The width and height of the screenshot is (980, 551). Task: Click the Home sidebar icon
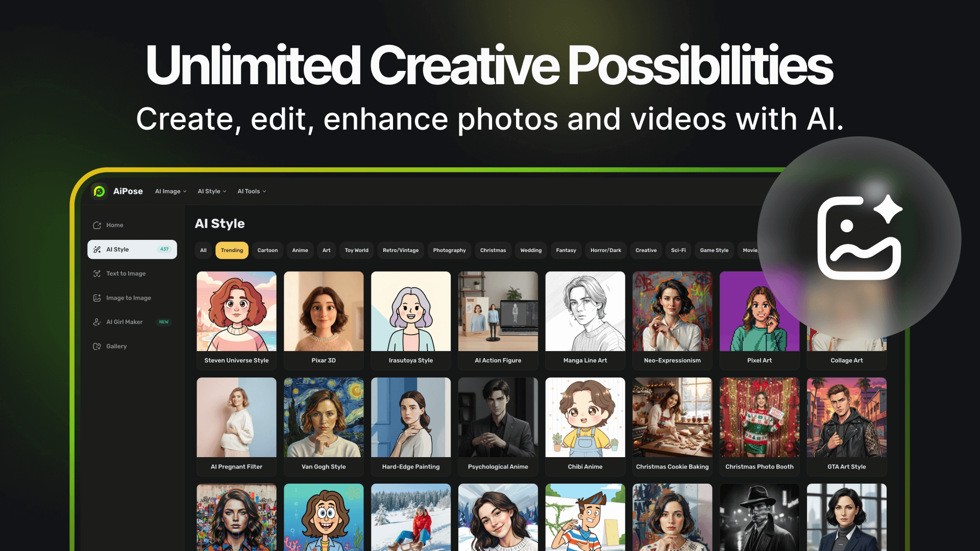tap(97, 225)
